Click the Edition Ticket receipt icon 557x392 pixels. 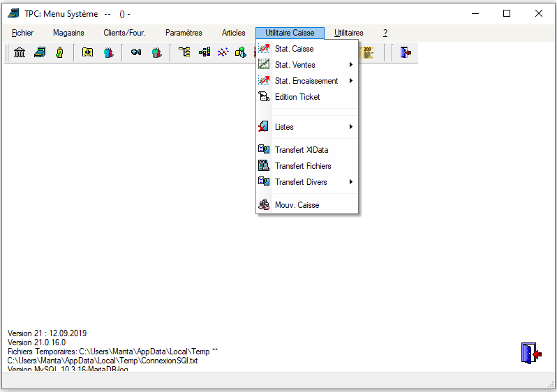264,96
